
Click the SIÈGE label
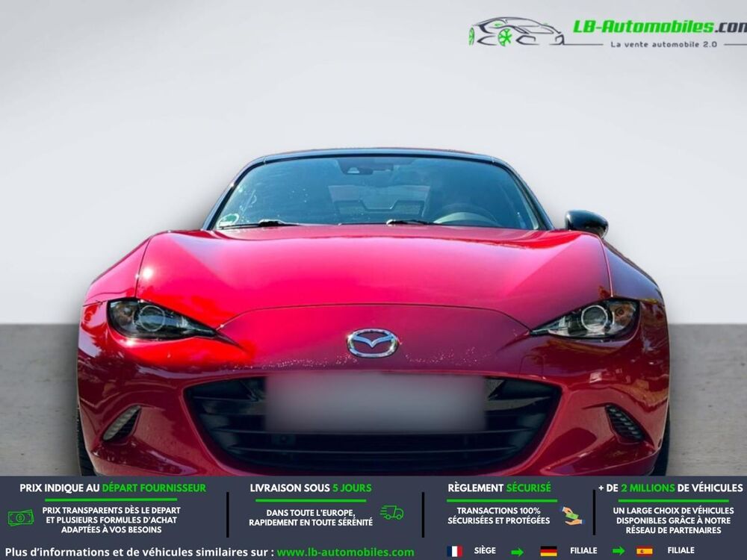click(485, 550)
